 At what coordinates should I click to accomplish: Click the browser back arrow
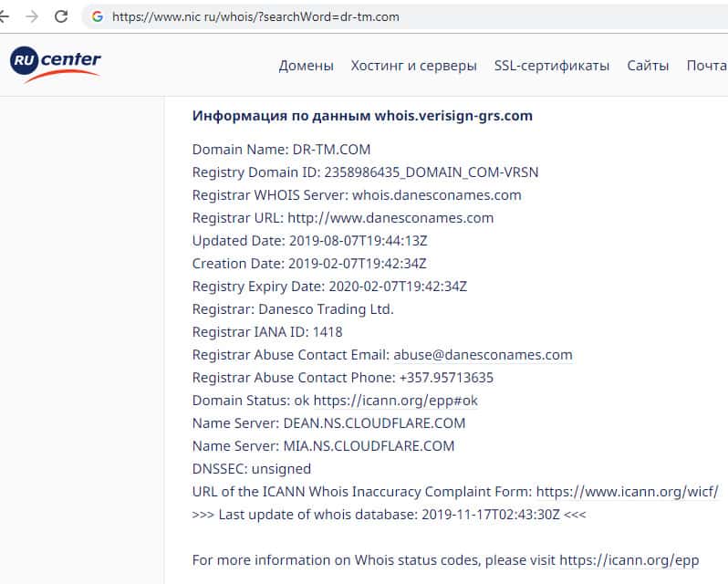point(4,16)
